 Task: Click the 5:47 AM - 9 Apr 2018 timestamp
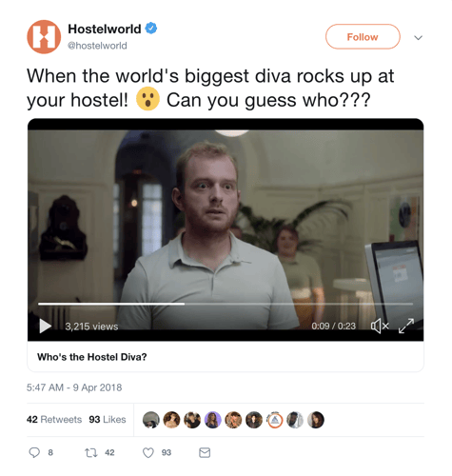click(74, 387)
